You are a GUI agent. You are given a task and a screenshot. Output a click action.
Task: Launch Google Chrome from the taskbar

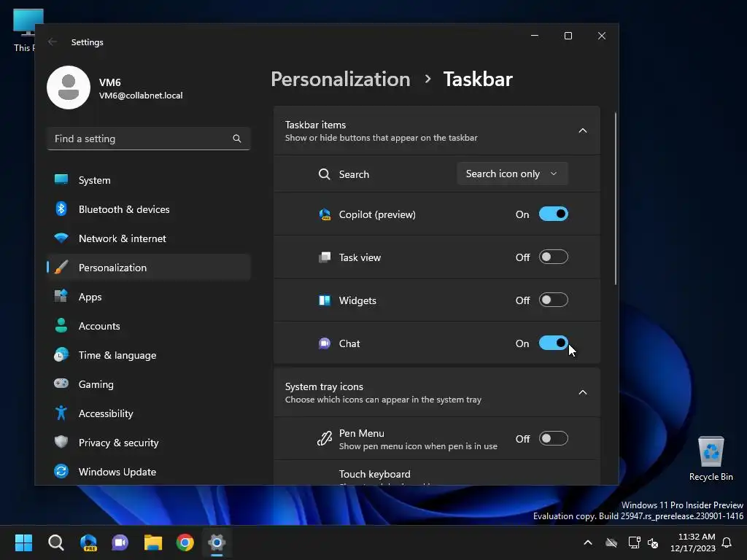click(x=185, y=542)
